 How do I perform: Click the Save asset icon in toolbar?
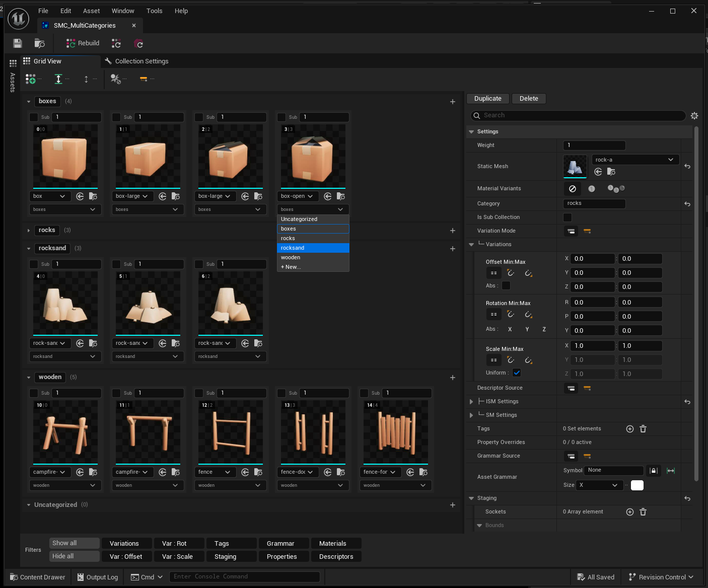[18, 43]
